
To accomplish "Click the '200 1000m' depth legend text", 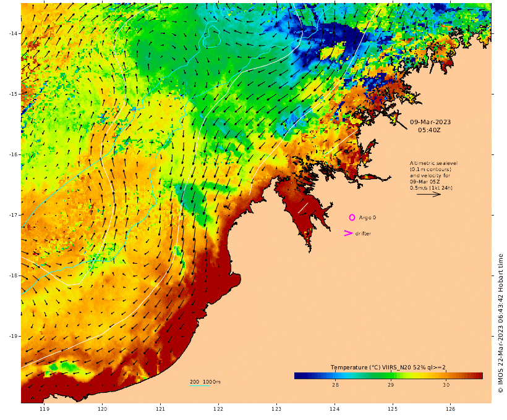I will 205,382.
